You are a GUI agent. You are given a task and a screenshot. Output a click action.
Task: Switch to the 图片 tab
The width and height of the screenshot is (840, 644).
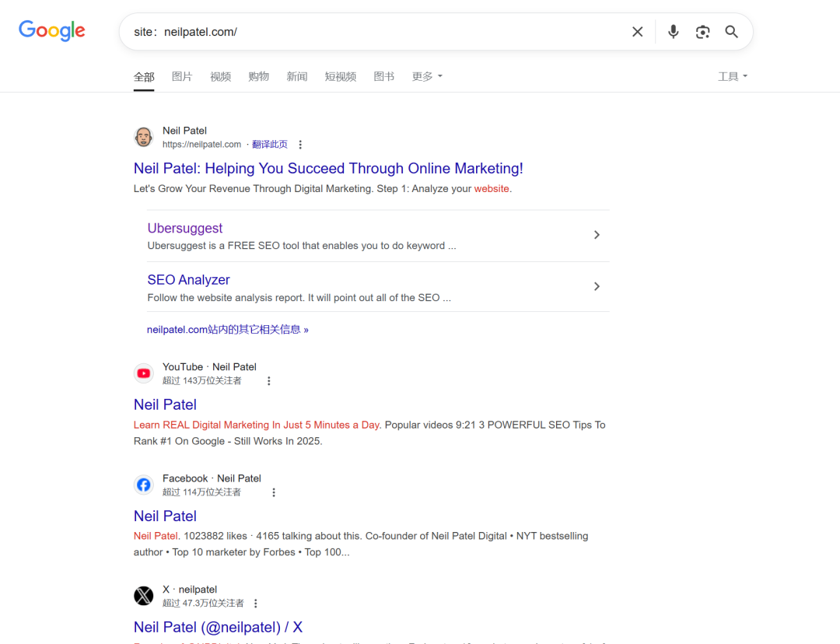[x=182, y=77]
